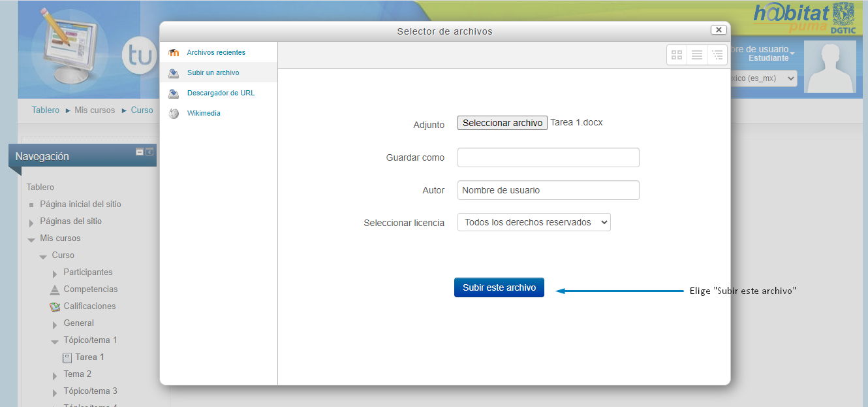Screen dimensions: 868x407
Task: Dock the Navegación block to the side
Action: (149, 152)
